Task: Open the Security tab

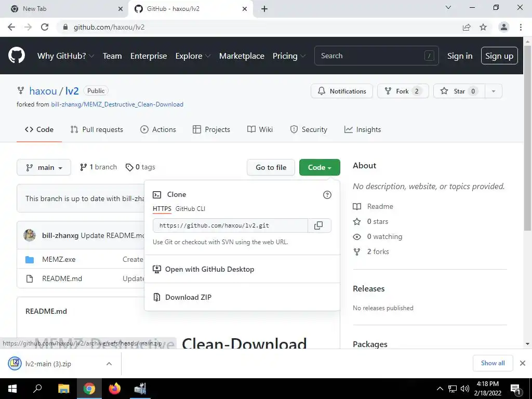Action: [309, 129]
